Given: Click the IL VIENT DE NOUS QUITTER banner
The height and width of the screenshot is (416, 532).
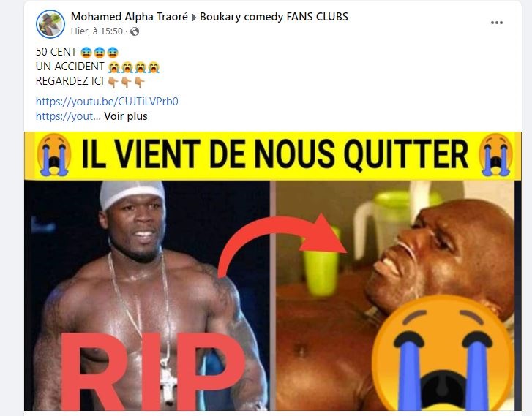Looking at the screenshot, I should [x=272, y=156].
